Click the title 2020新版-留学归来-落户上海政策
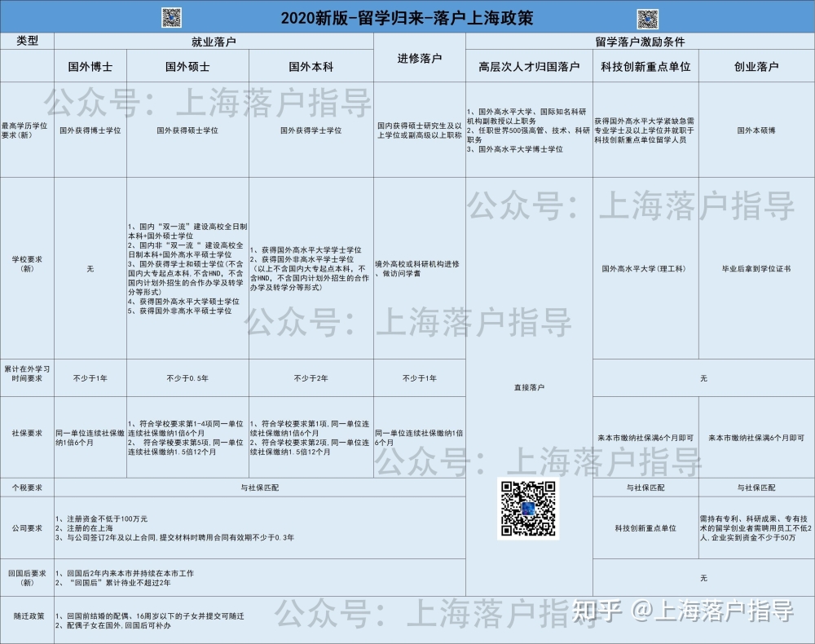Image resolution: width=815 pixels, height=644 pixels. 407,18
